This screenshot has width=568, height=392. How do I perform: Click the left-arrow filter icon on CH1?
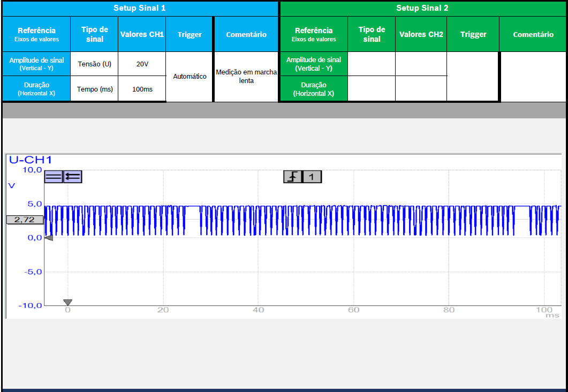pos(72,177)
